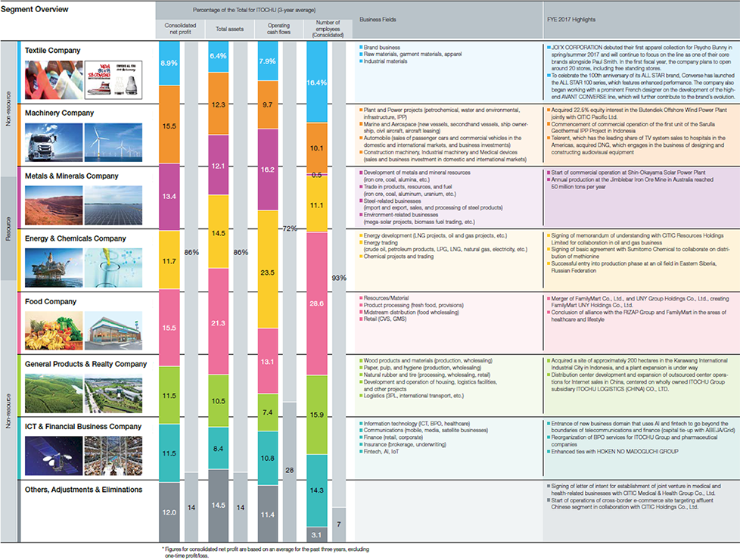The height and width of the screenshot is (560, 740).
Task: Click the pink 28.6 employees segment
Action: 317,303
